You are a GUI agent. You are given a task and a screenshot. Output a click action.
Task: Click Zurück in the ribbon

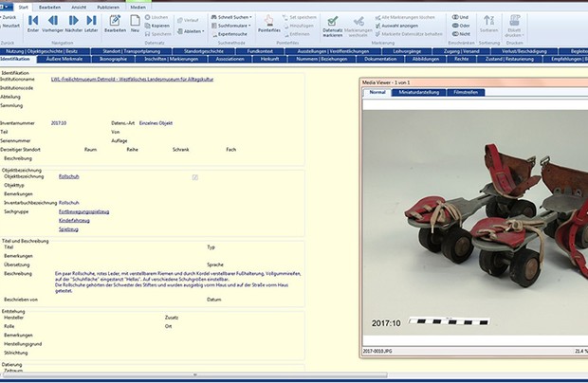click(9, 17)
